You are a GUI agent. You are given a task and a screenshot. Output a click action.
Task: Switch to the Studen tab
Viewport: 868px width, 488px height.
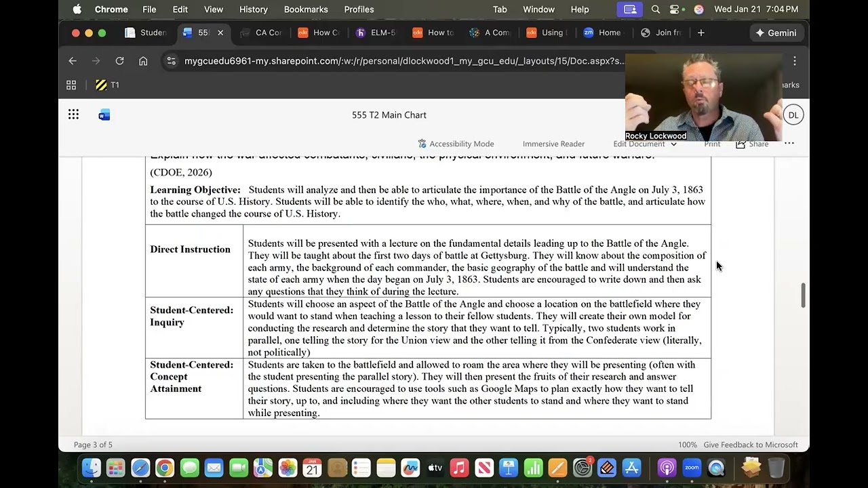coord(146,33)
